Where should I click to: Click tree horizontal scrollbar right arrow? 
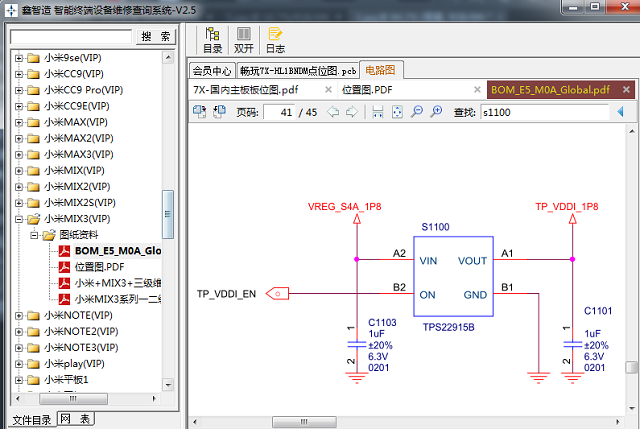[154, 398]
